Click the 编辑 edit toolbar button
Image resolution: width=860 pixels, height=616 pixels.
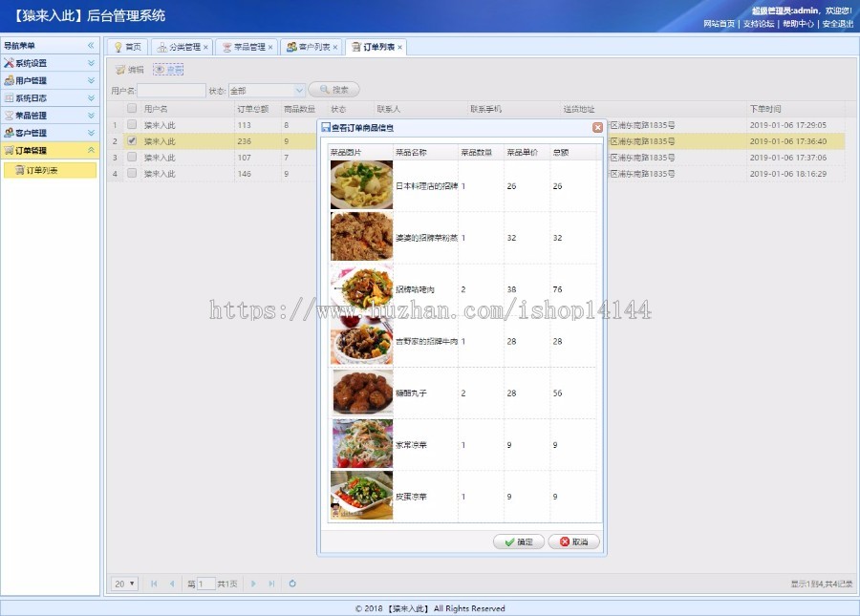[129, 70]
